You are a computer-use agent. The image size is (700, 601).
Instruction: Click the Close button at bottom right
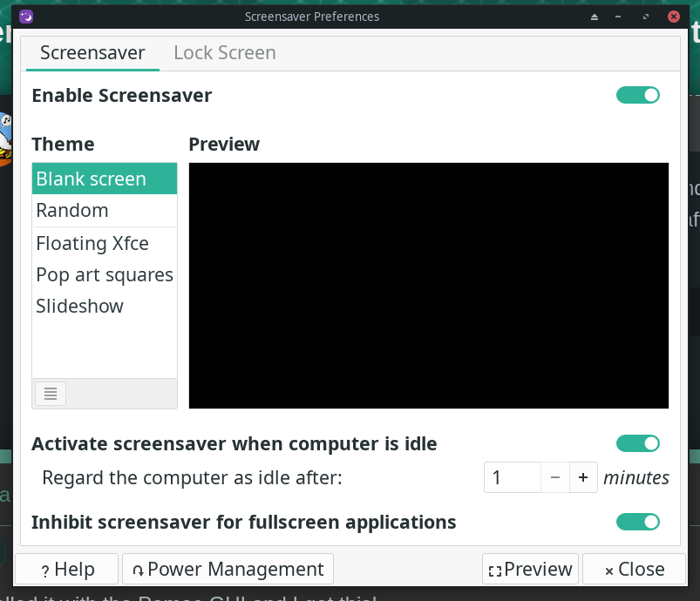click(635, 570)
